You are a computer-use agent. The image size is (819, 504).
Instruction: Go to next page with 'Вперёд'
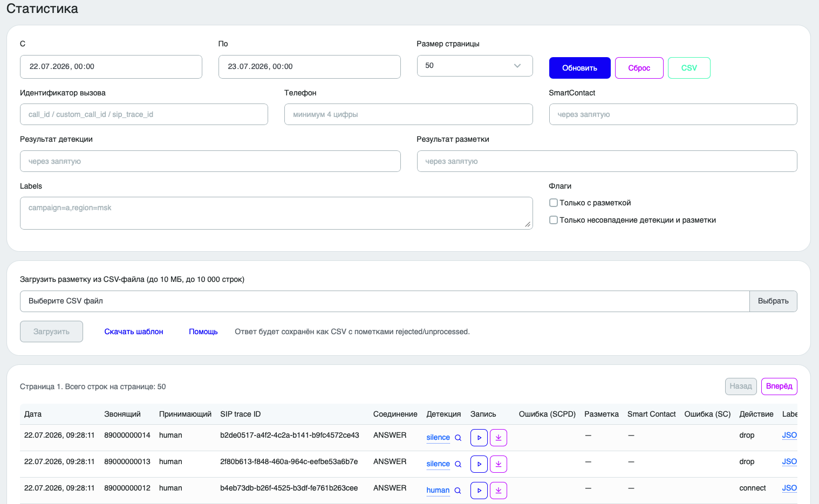(779, 386)
